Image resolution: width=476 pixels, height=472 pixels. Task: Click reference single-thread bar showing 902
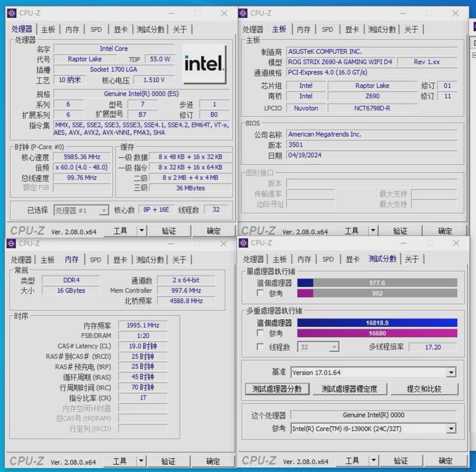(x=377, y=293)
